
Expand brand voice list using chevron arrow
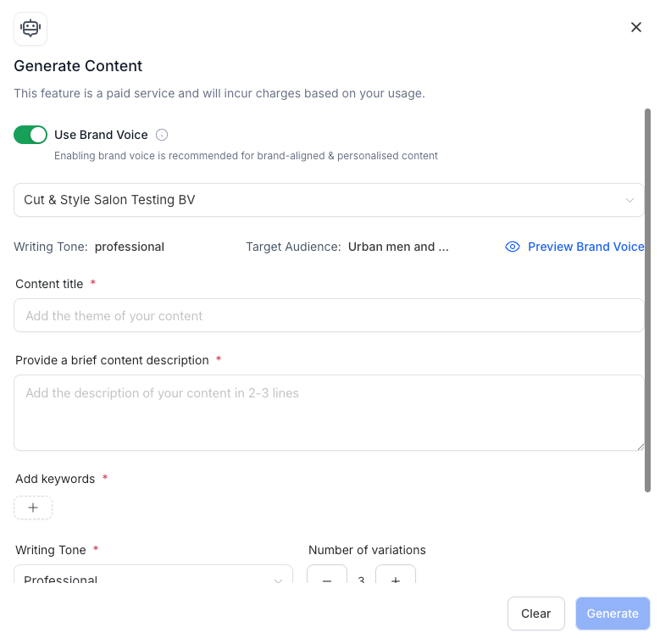[x=629, y=200]
